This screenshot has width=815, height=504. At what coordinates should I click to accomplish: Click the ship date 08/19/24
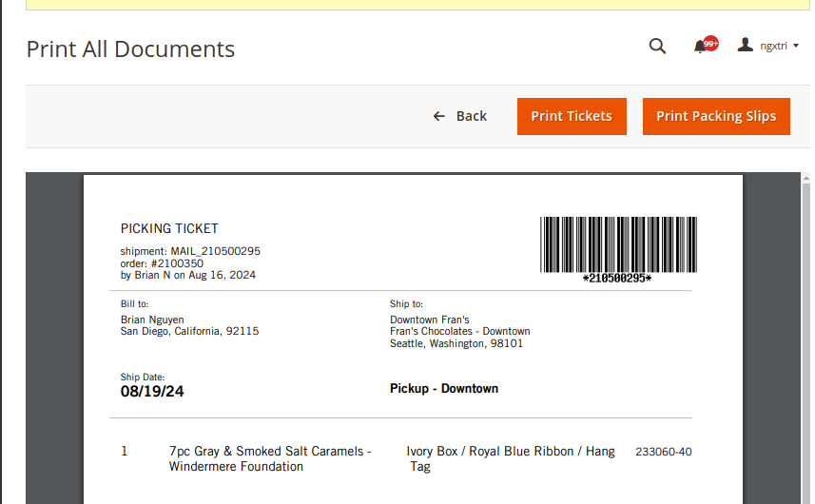click(x=152, y=391)
